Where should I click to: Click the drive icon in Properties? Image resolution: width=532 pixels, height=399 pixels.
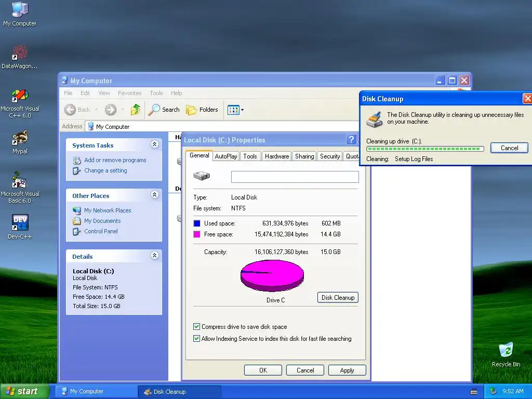202,176
